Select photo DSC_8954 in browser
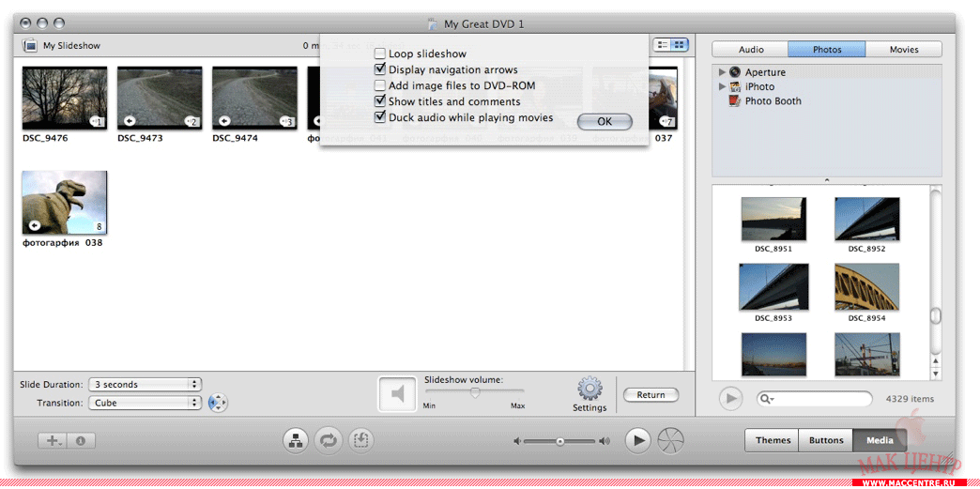The image size is (980, 489). point(866,287)
